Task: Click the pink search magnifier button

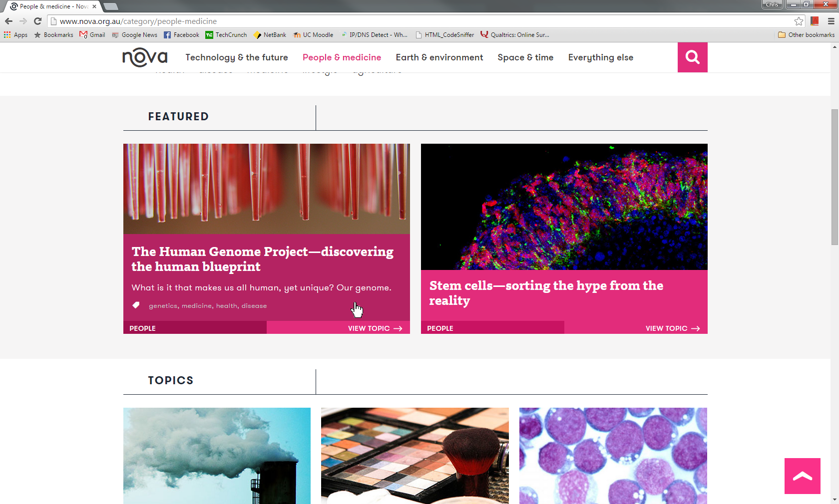Action: coord(692,57)
